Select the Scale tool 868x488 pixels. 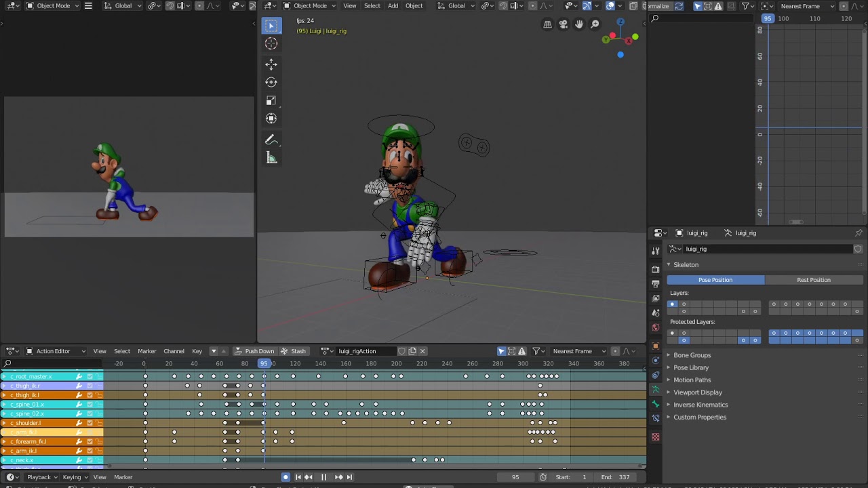(271, 100)
